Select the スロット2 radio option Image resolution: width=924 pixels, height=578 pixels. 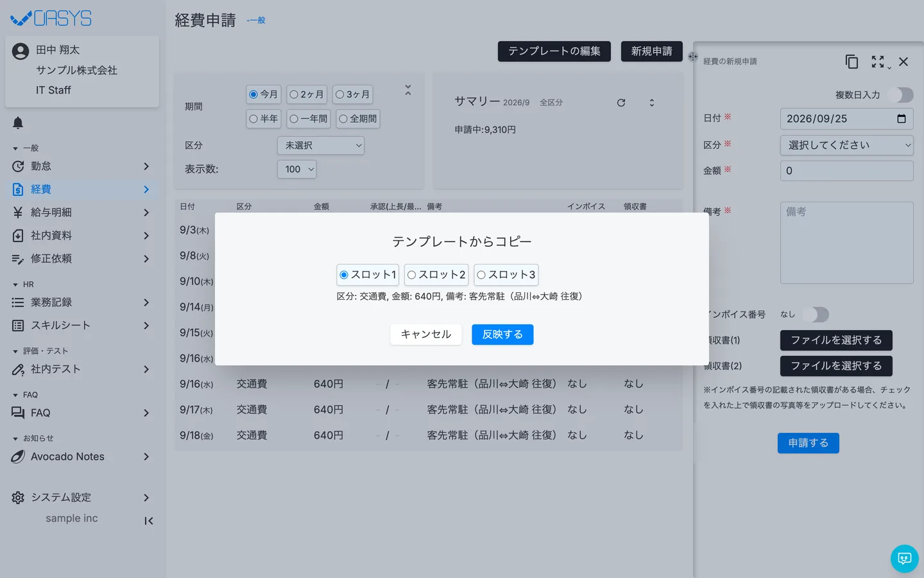(436, 275)
